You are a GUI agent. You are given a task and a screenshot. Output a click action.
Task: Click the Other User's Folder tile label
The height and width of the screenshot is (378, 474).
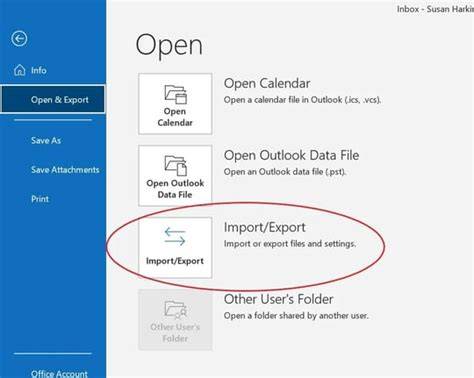tap(175, 333)
